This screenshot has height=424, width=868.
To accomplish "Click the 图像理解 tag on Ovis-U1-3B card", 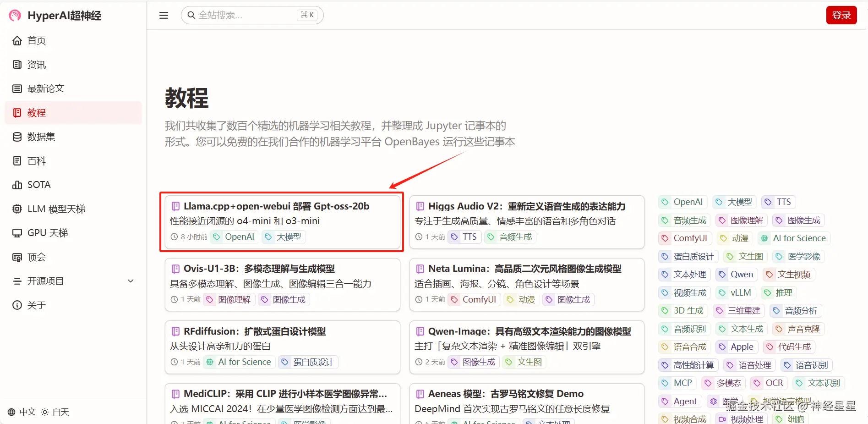I will coord(229,300).
